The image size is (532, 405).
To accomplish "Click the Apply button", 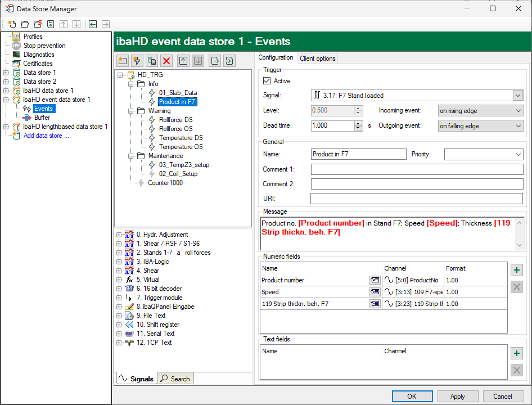I will 457,396.
